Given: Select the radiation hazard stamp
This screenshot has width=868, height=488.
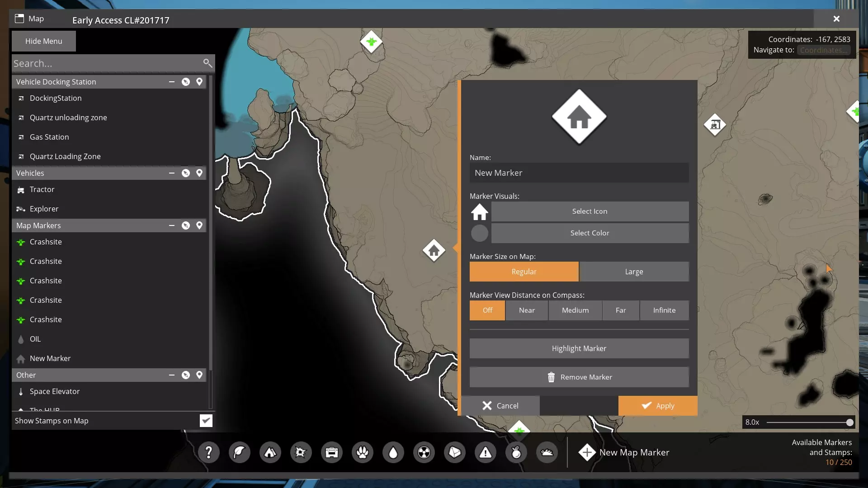Looking at the screenshot, I should coord(424,452).
